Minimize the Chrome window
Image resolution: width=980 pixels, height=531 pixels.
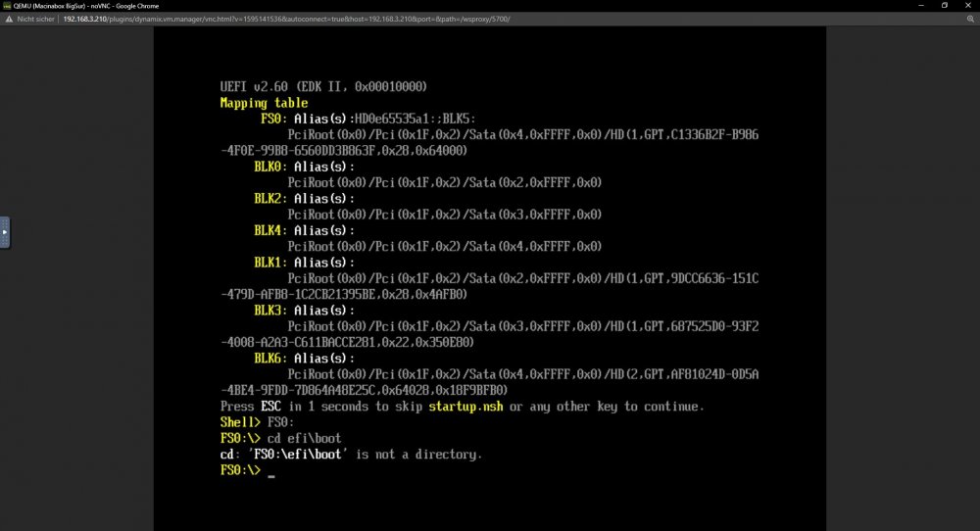(x=920, y=6)
